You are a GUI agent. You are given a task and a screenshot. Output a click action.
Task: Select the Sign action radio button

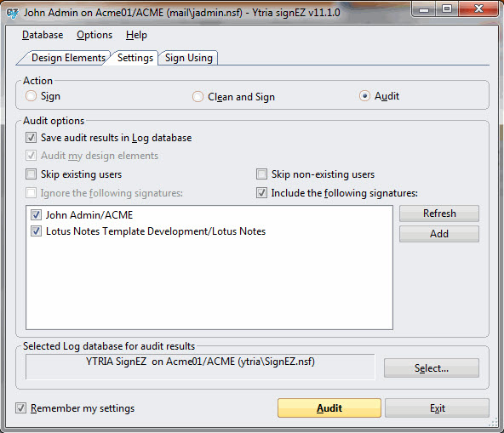(x=31, y=96)
